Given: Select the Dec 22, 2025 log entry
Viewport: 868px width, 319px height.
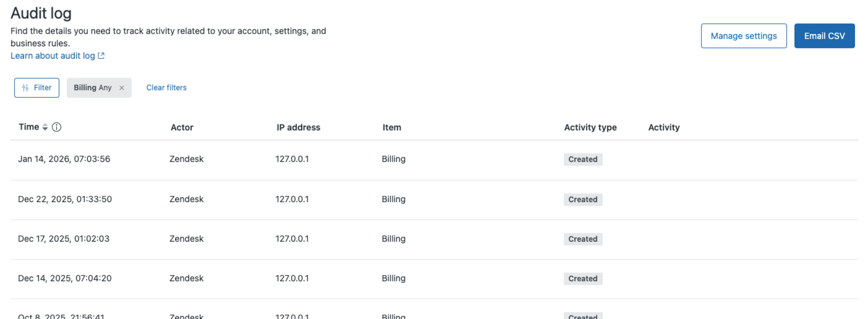Looking at the screenshot, I should pos(65,199).
